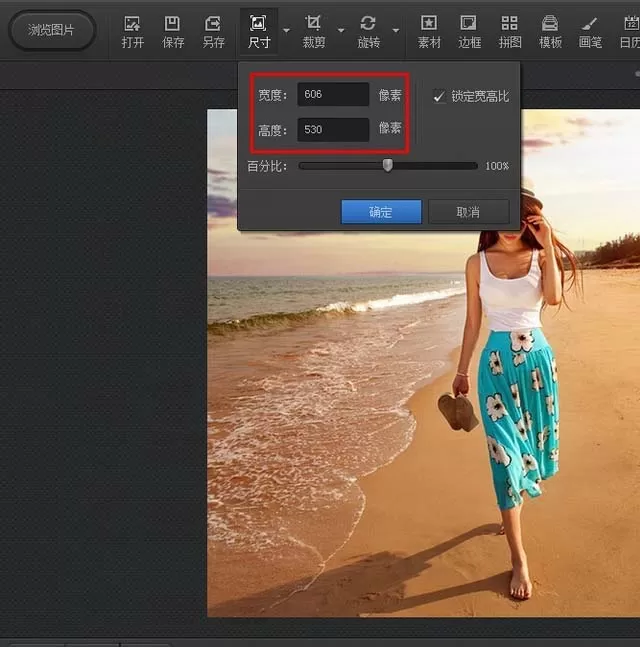Open the 尺寸 size tool
Viewport: 640px width, 647px height.
coord(259,32)
